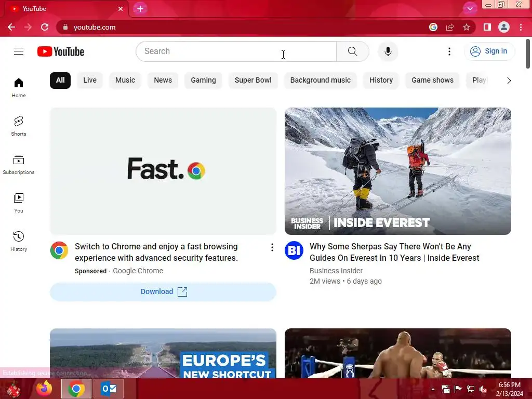Viewport: 532px width, 399px height.
Task: Close the YouTube tab
Action: 121,9
